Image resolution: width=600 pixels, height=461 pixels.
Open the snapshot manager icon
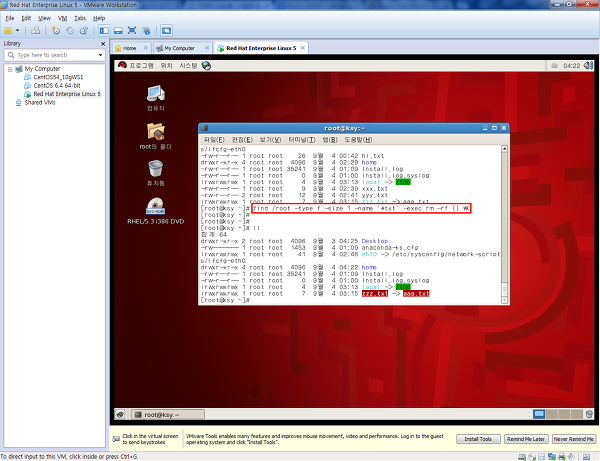84,31
